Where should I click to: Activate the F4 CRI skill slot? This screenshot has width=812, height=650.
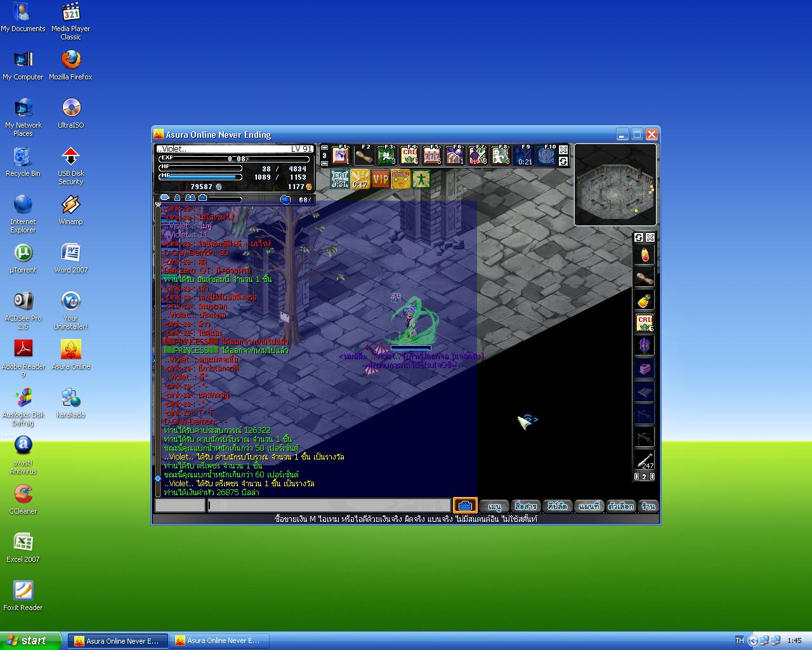pos(409,156)
